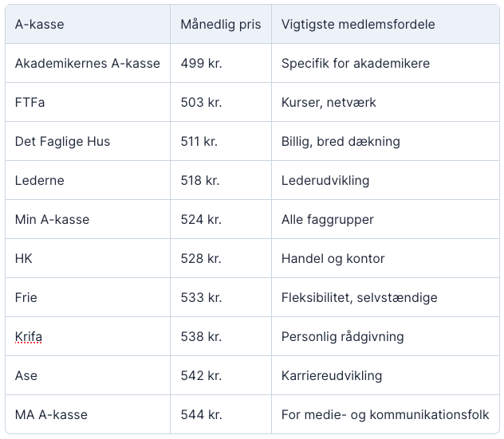Select the 'Akademikernes A-kasse' cell
Image resolution: width=504 pixels, height=439 pixels.
pos(87,63)
